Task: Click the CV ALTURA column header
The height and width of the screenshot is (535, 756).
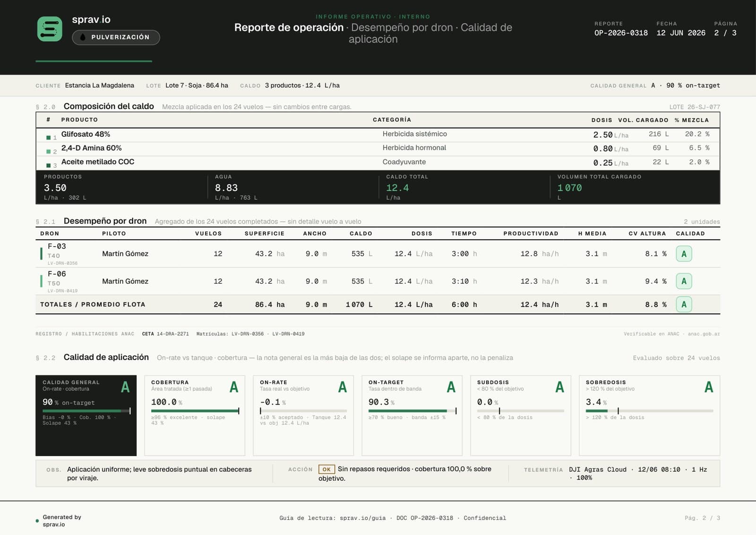Action: coord(647,233)
